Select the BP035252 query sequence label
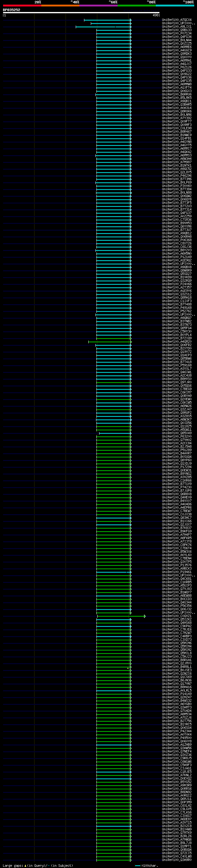This screenshot has height=868, width=197. [x=11, y=10]
